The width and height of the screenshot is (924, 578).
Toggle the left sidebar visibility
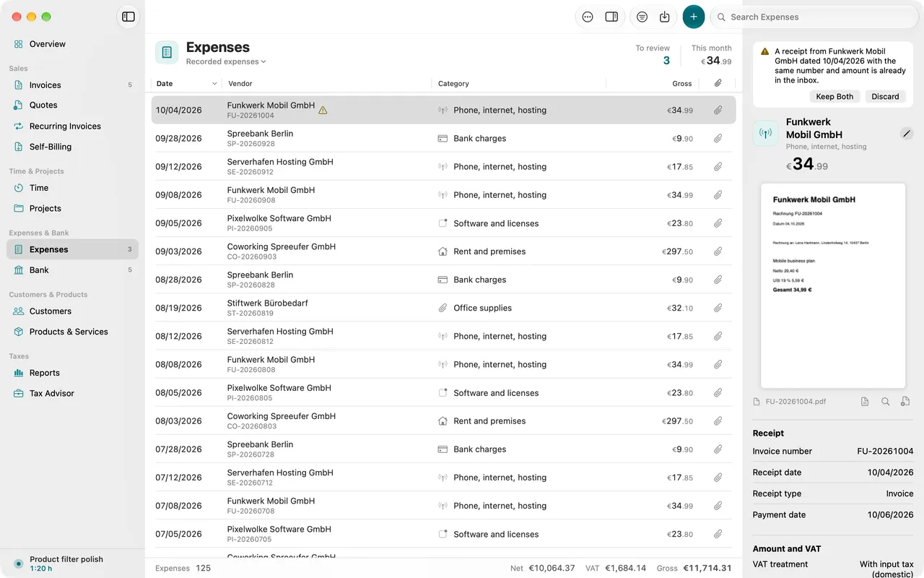pyautogui.click(x=128, y=17)
